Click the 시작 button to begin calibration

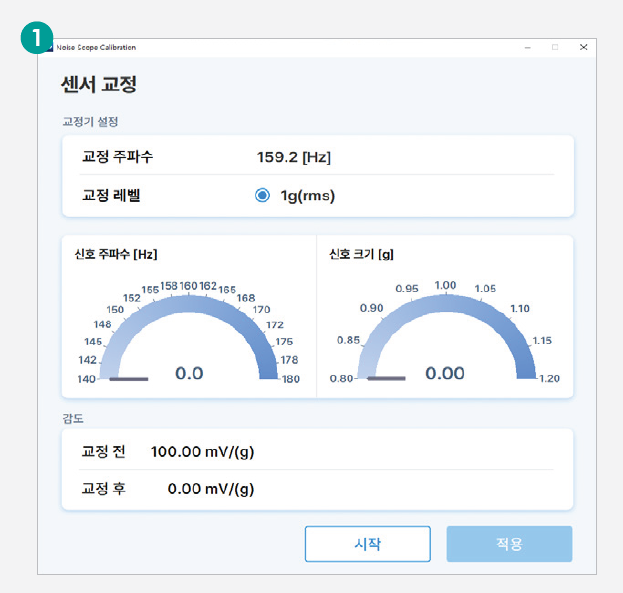coord(367,544)
